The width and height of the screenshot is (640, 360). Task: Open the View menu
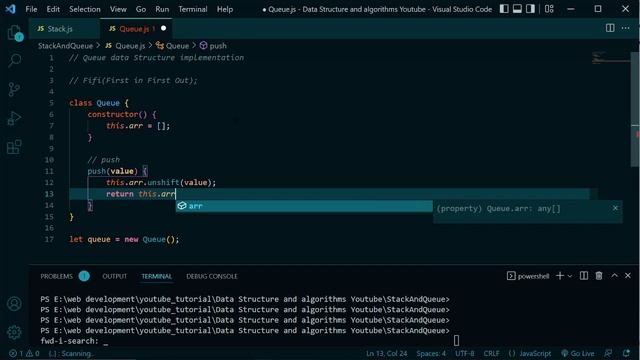(118, 9)
